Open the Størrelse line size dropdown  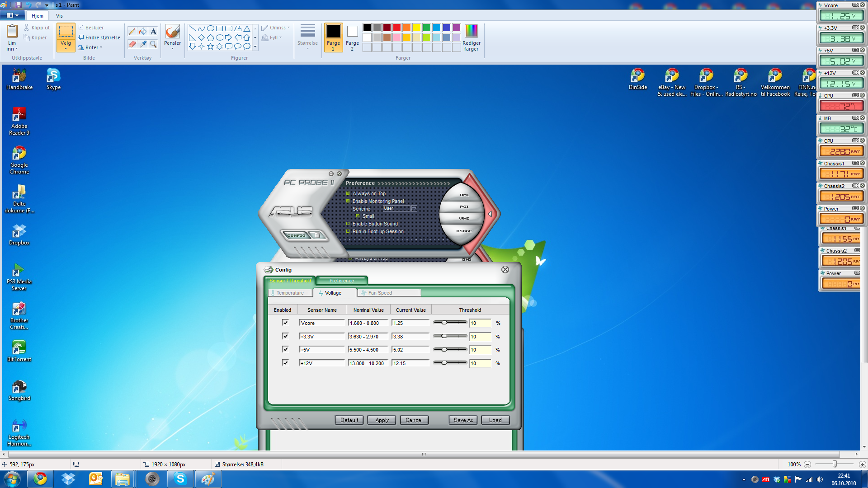[307, 37]
